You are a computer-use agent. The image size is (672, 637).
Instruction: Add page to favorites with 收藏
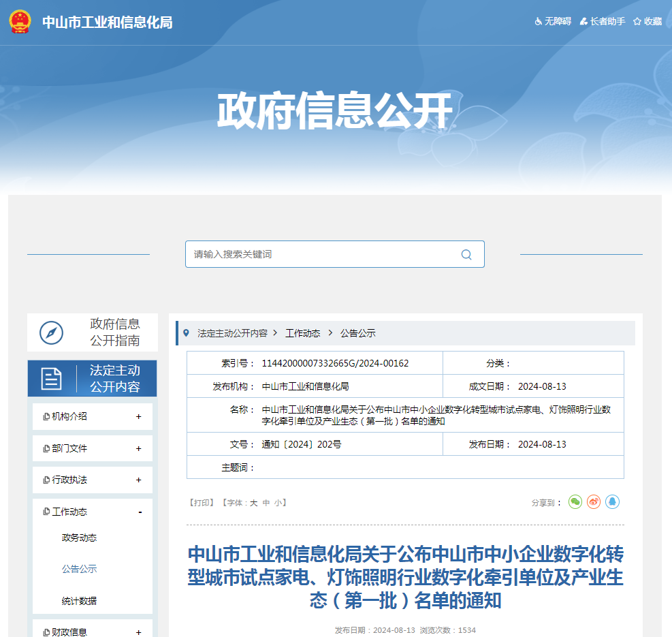click(647, 22)
